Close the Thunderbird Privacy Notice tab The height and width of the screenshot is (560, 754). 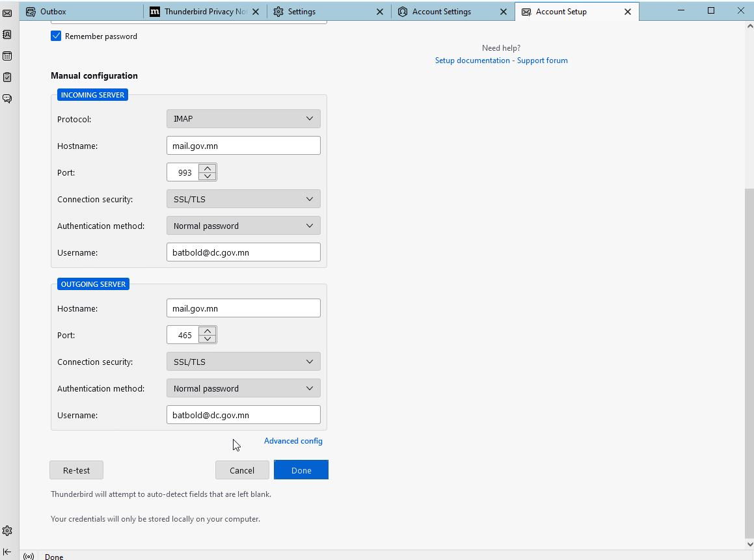(x=256, y=12)
